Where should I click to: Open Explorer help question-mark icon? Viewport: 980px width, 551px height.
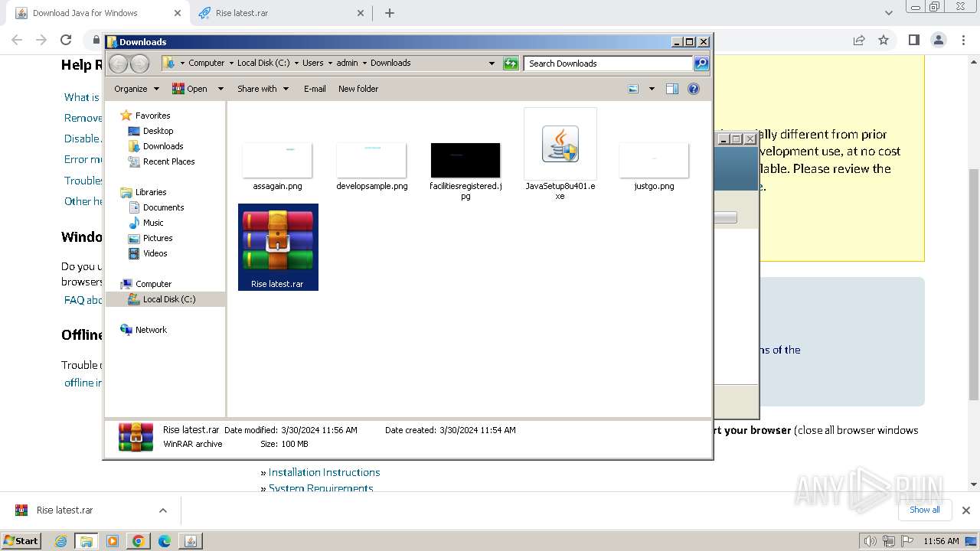point(694,89)
